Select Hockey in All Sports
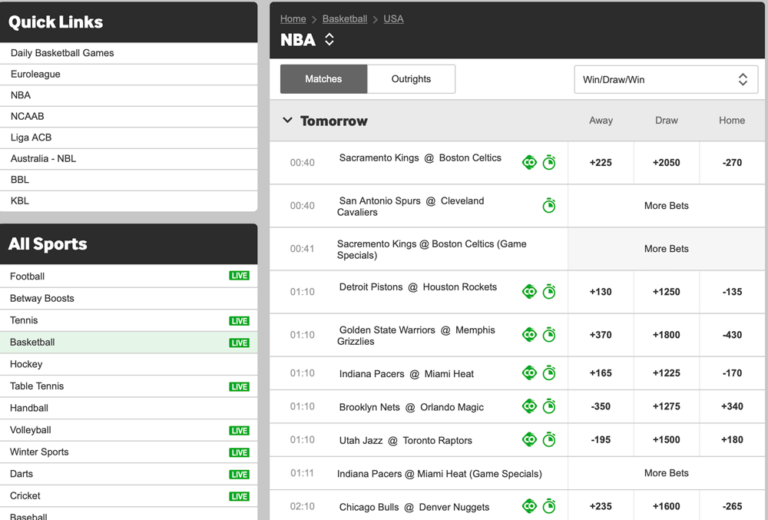 click(x=128, y=364)
